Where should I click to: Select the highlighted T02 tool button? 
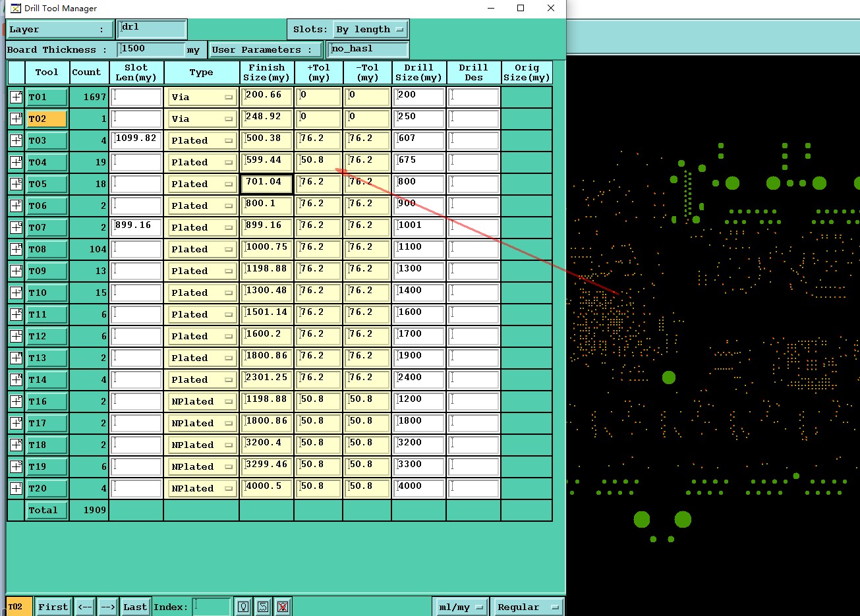point(46,119)
